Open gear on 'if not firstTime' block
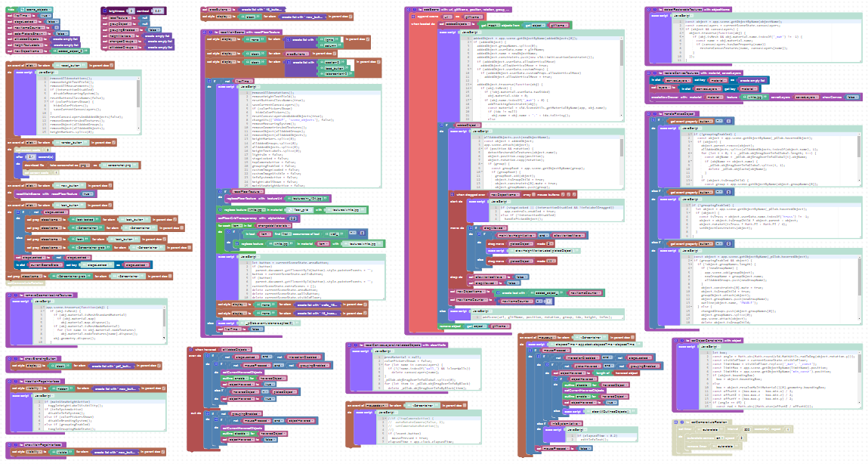 point(209,81)
